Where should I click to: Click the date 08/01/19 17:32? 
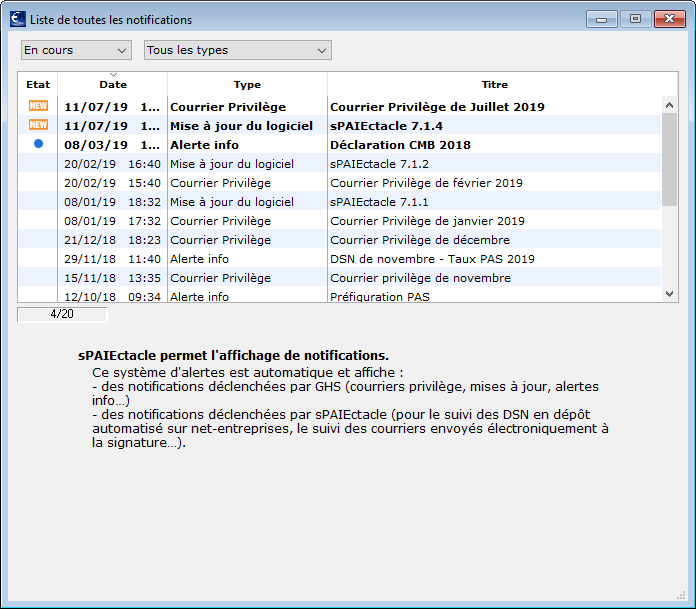(112, 221)
